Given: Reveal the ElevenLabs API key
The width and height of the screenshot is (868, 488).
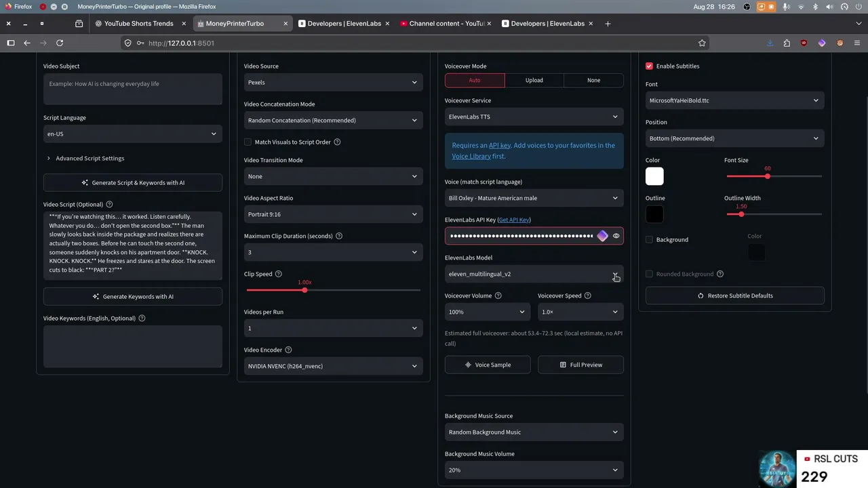Looking at the screenshot, I should click(616, 236).
